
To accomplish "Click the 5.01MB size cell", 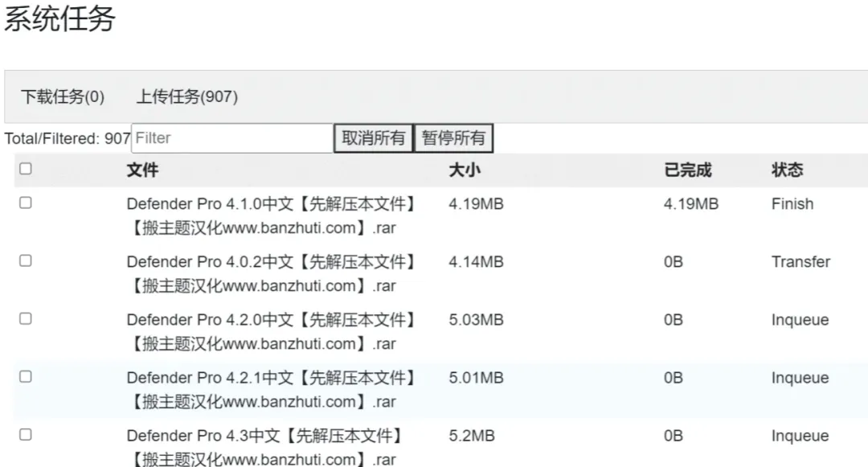I will [x=476, y=378].
